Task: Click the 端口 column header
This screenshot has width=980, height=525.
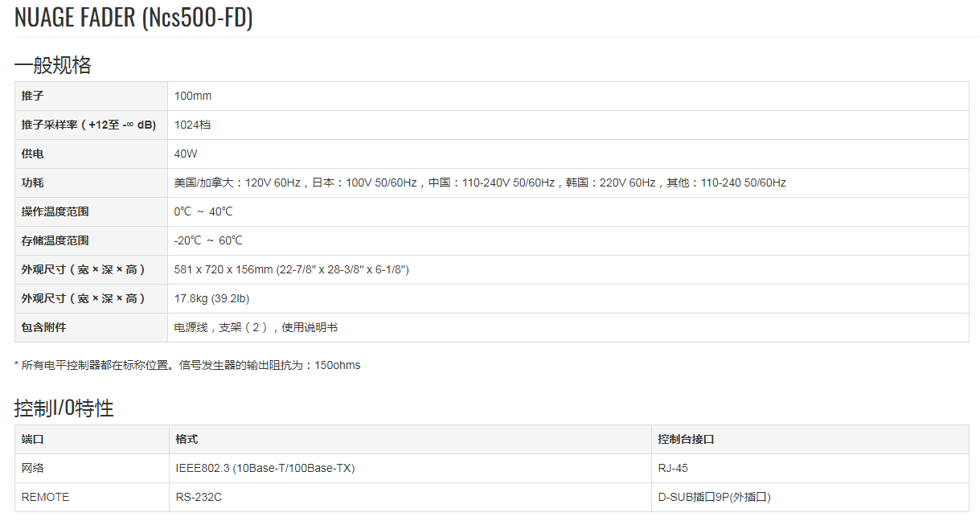Action: coord(33,439)
